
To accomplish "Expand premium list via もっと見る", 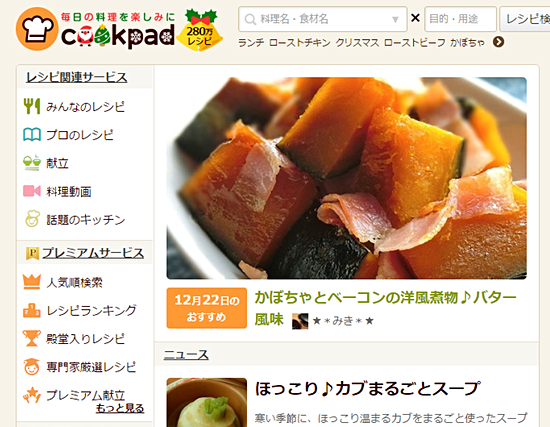I will point(120,408).
